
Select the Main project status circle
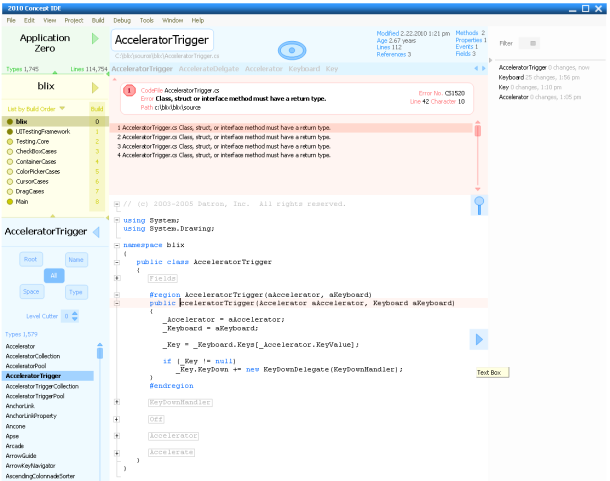(x=10, y=202)
